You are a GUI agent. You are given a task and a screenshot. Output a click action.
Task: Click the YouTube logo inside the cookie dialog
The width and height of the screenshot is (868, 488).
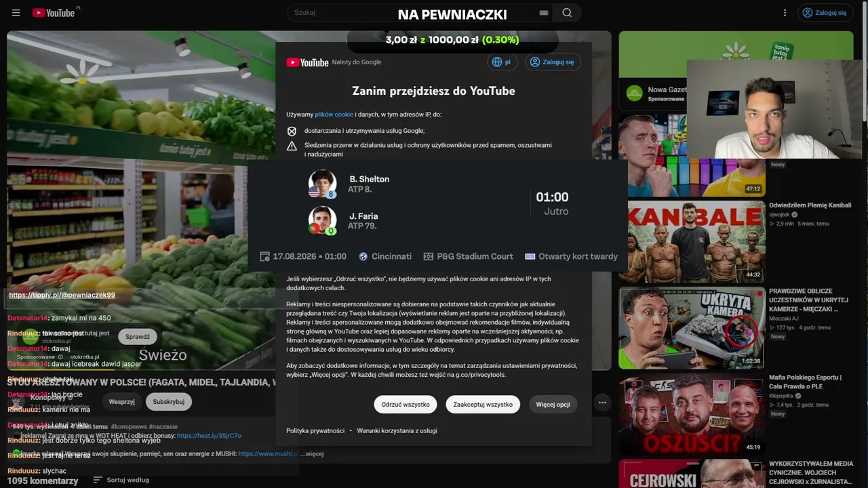307,62
